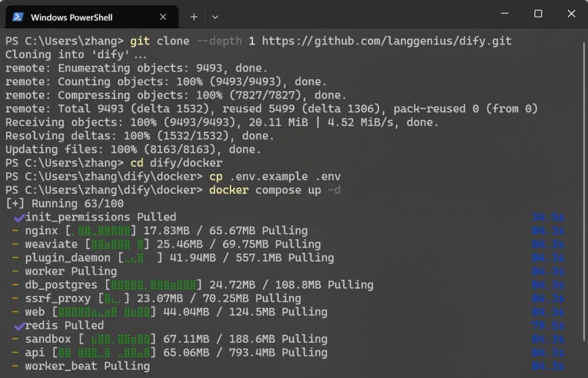
Task: Click the elapsed time beside init_permissions
Action: point(548,218)
